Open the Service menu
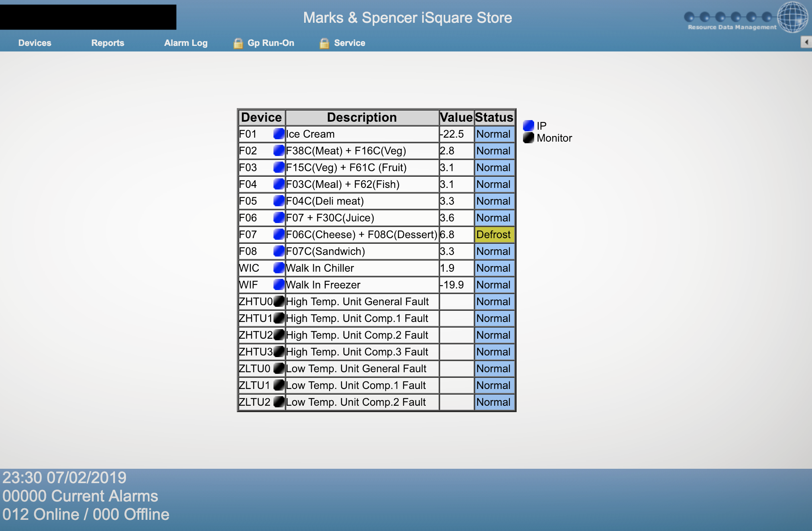The image size is (812, 531). point(349,43)
